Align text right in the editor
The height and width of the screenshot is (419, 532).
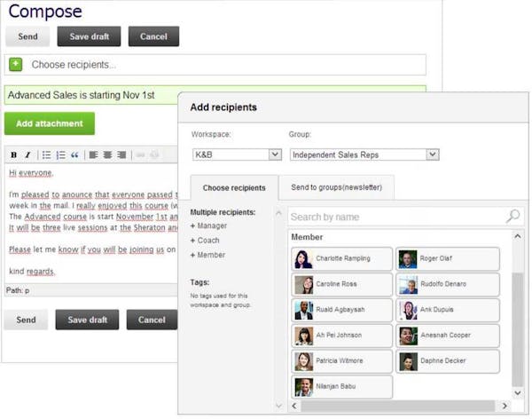[122, 155]
